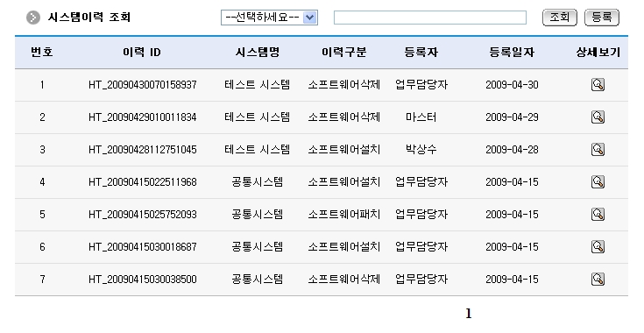This screenshot has height=333, width=644.
Task: Select the 박상수 registrant cell
Action: pyautogui.click(x=421, y=150)
